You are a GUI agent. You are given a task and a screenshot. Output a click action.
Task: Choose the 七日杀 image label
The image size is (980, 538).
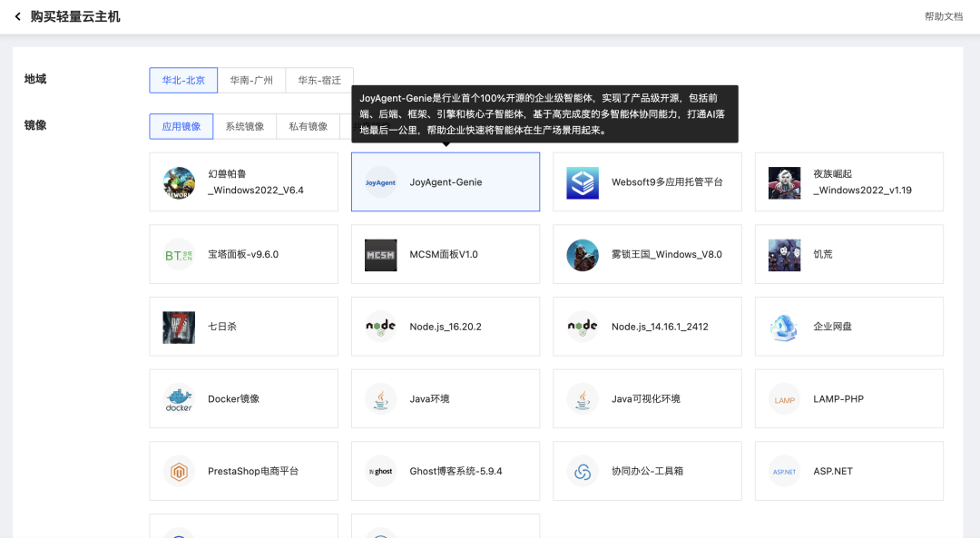[x=222, y=327]
